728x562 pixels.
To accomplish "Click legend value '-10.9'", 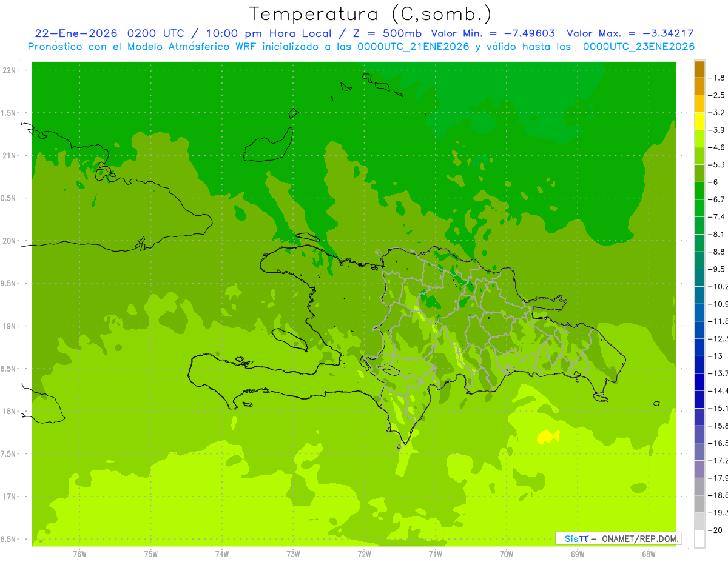I will click(718, 304).
